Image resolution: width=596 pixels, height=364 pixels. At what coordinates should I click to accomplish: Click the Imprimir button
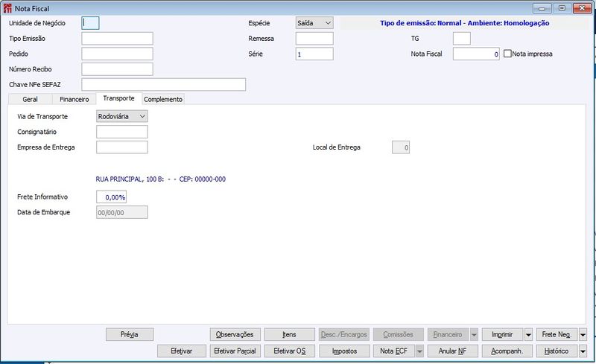pos(502,334)
